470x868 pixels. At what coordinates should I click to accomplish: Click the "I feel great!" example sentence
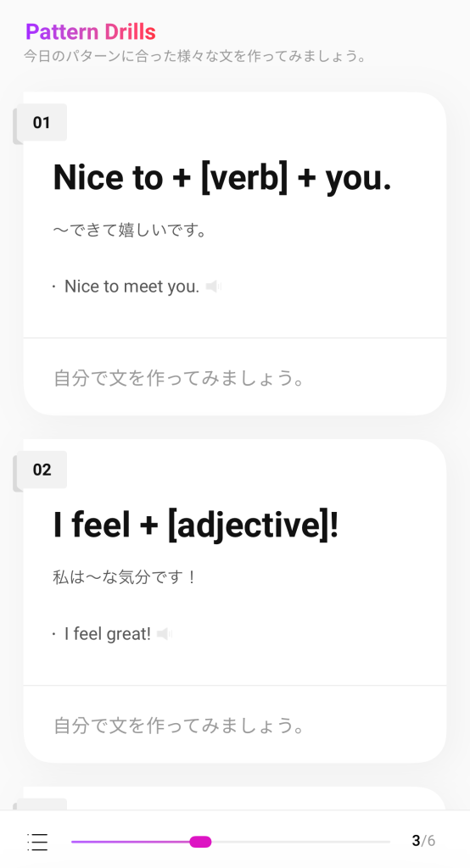coord(108,633)
